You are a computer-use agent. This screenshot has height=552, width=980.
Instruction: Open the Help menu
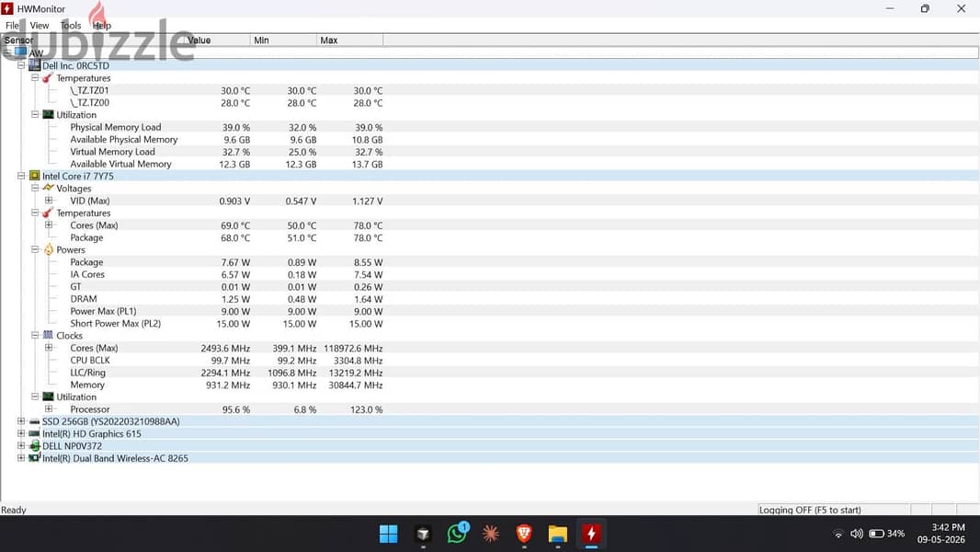point(102,26)
